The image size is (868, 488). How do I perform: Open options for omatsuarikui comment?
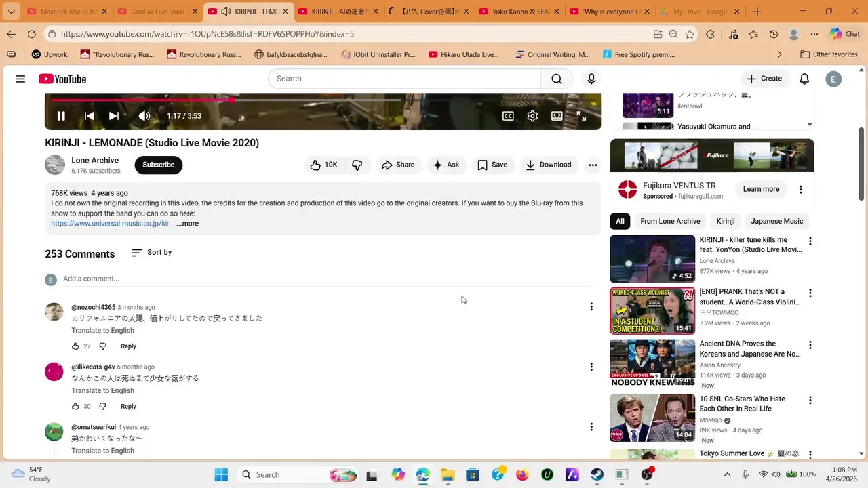tap(591, 427)
